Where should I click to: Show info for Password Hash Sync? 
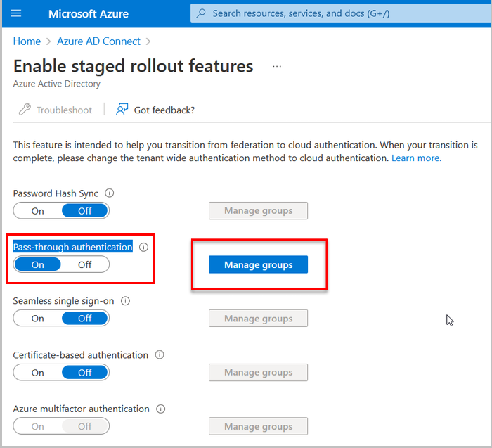pos(109,193)
